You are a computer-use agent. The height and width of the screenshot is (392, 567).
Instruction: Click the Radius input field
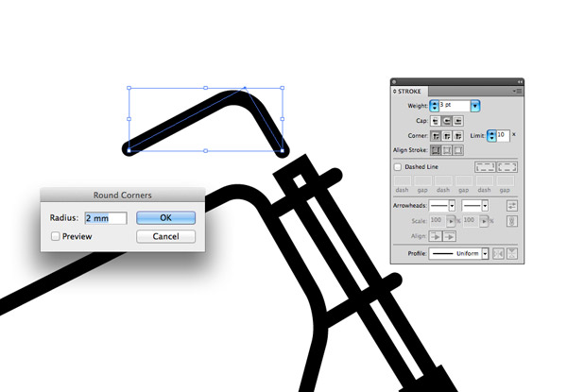pyautogui.click(x=106, y=218)
